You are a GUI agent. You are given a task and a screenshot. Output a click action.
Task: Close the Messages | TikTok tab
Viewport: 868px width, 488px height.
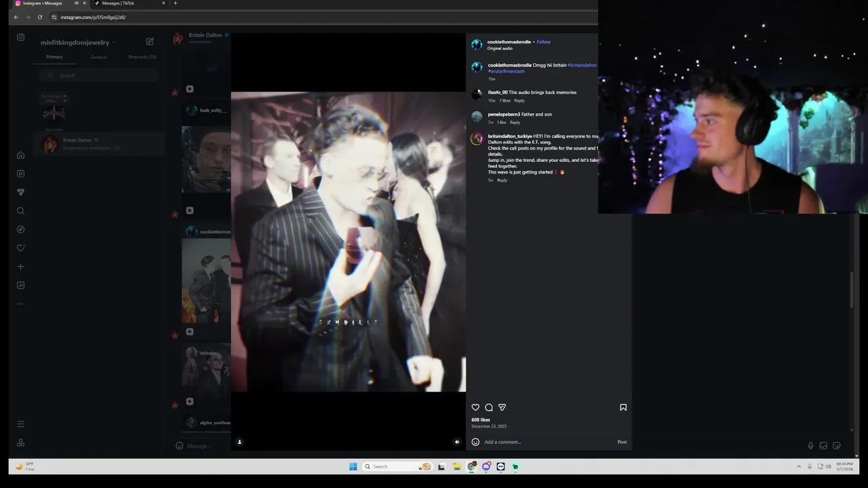163,3
